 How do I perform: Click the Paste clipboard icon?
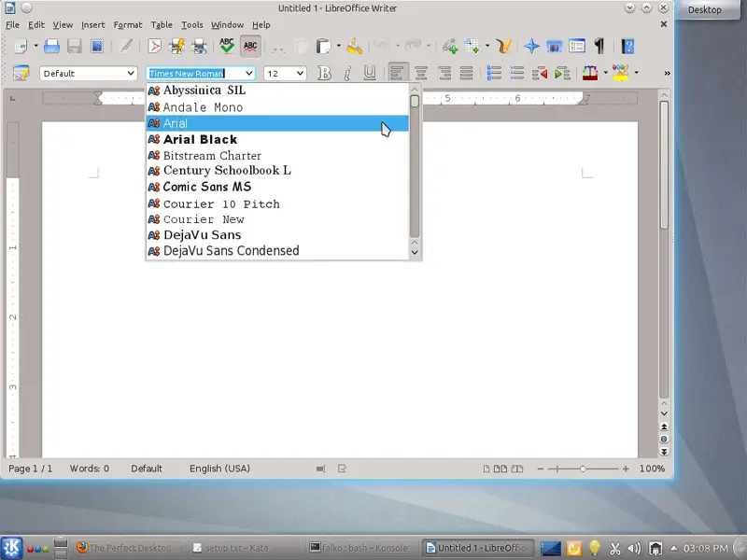(x=323, y=46)
